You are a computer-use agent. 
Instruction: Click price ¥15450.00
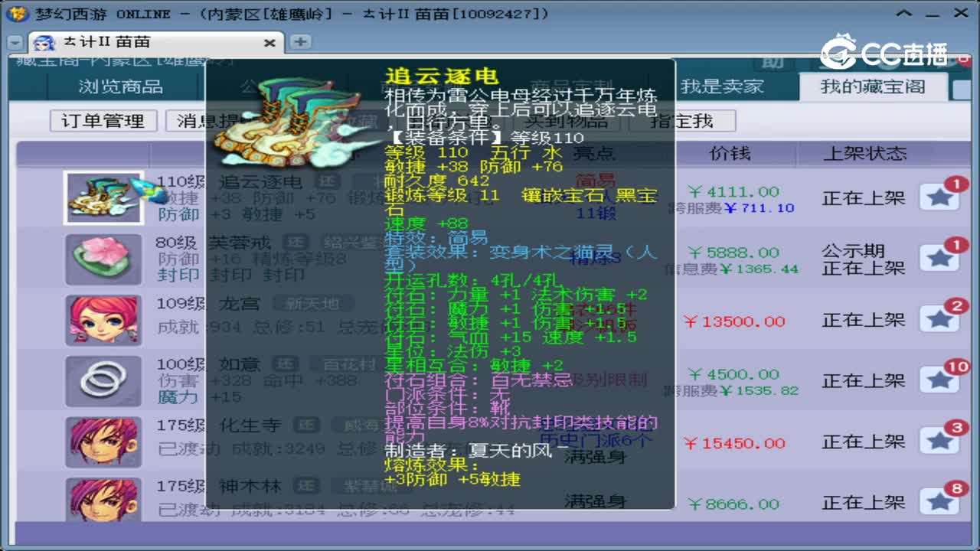click(x=733, y=442)
